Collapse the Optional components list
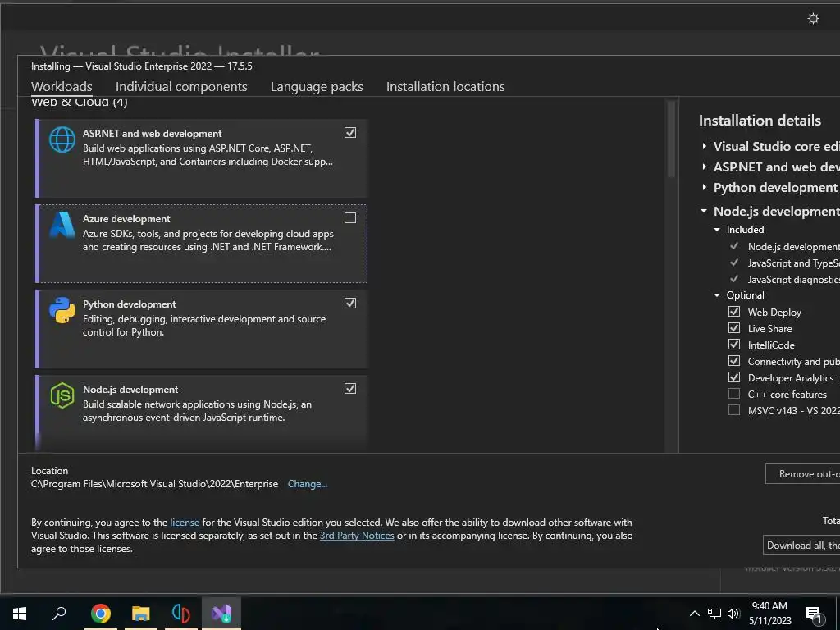 717,295
